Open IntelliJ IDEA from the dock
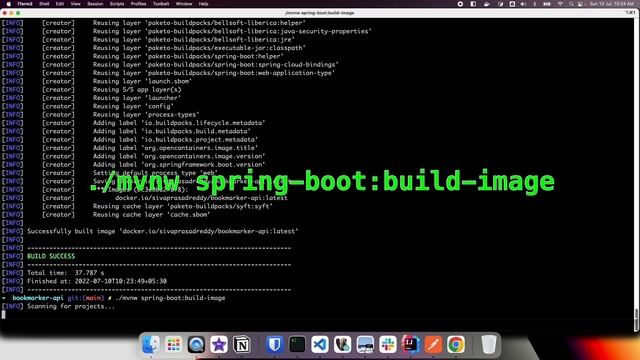Image resolution: width=640 pixels, height=360 pixels. (x=411, y=344)
